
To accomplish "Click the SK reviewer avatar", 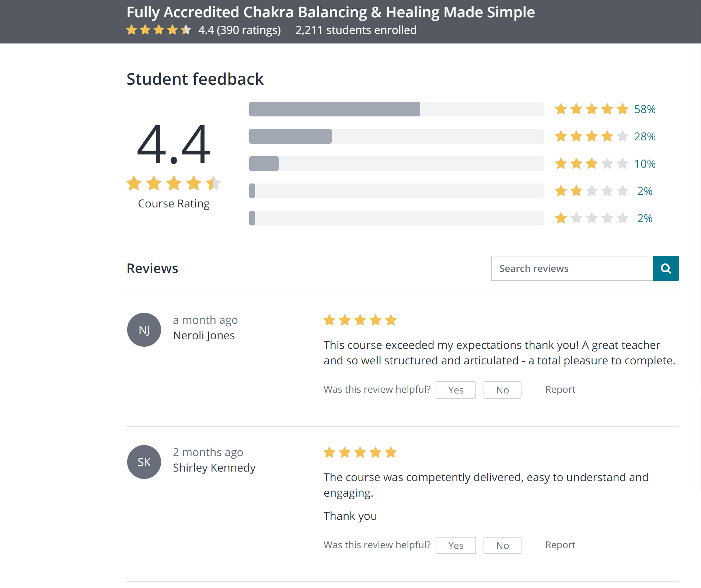I will coord(144,462).
